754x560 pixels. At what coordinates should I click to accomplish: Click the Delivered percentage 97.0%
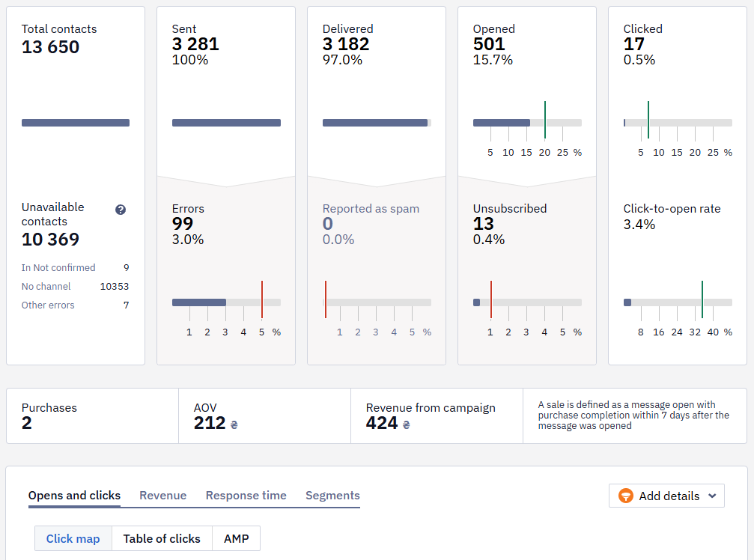coord(342,60)
